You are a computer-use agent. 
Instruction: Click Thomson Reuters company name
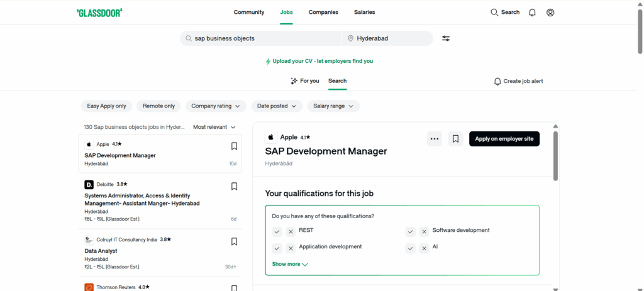click(x=116, y=287)
